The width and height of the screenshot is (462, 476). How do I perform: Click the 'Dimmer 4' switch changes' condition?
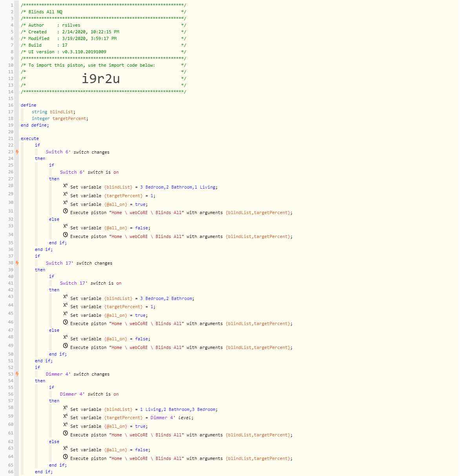point(78,374)
